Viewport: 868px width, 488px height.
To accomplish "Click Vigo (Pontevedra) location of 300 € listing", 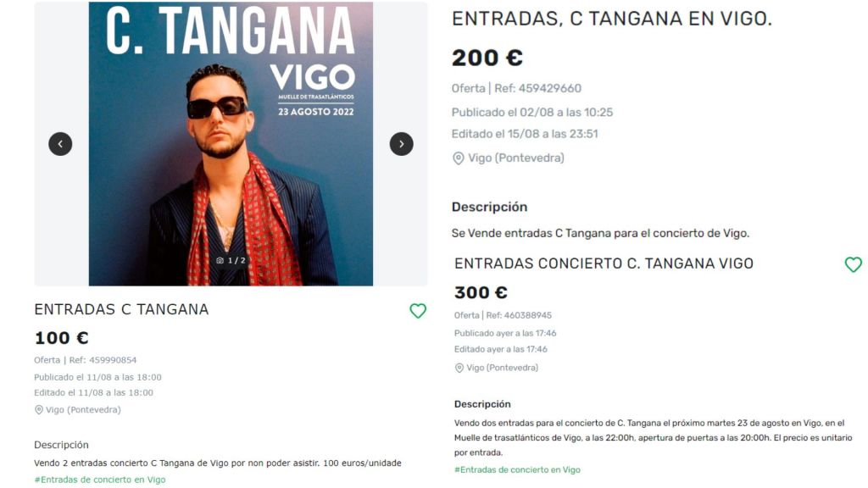I will point(502,368).
